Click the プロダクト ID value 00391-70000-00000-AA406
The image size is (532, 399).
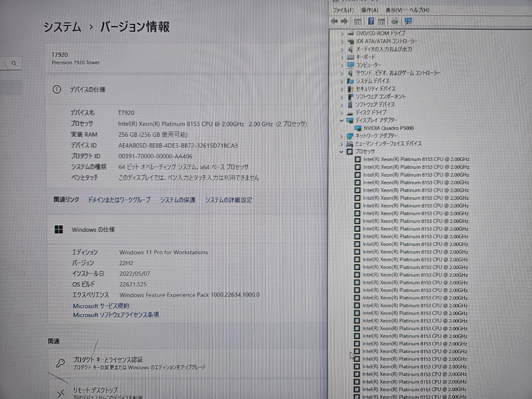(x=155, y=156)
